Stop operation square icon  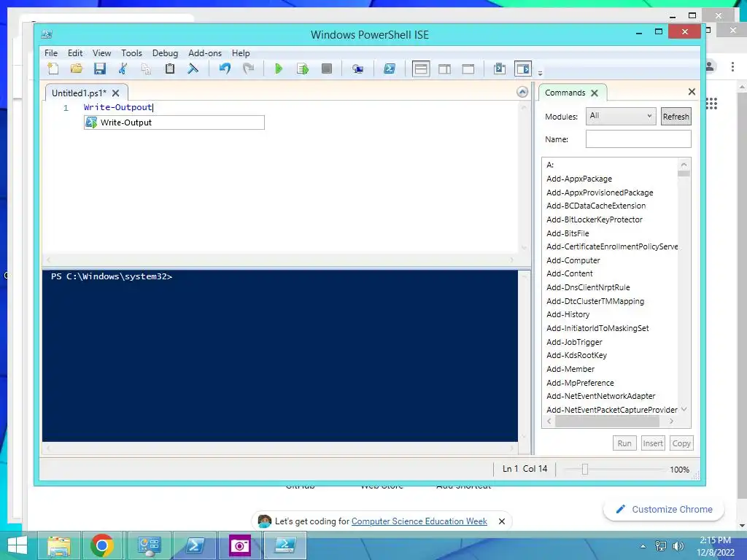point(326,69)
